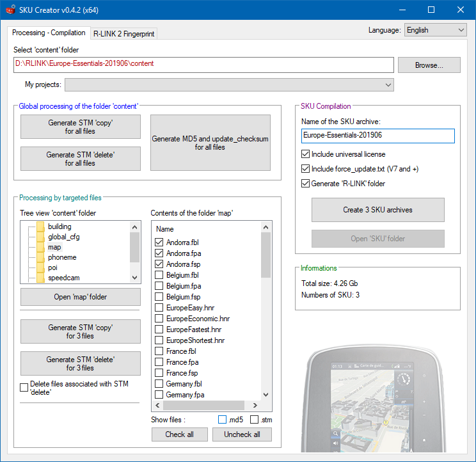
Task: Check the France.fsp file checkbox
Action: tap(159, 373)
